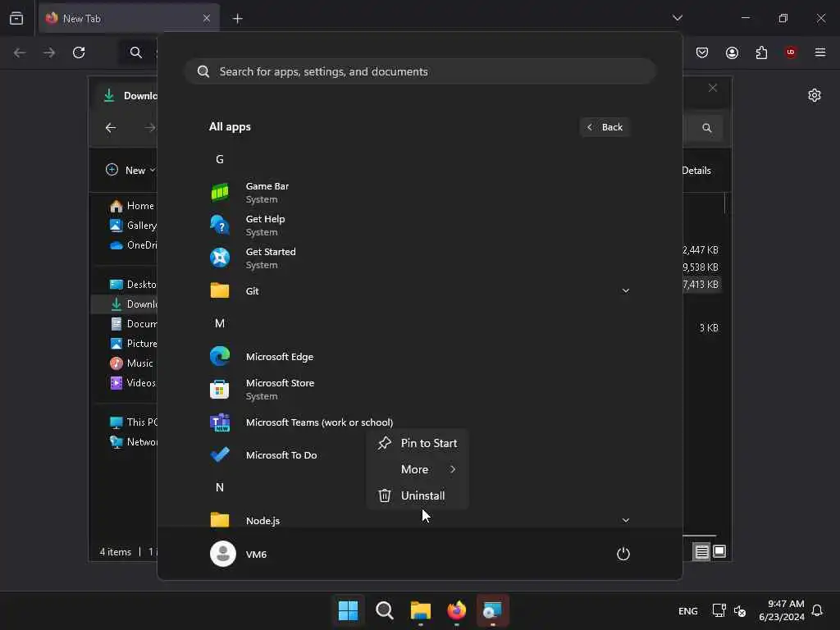Open the power options button
The image size is (840, 630).
point(623,554)
